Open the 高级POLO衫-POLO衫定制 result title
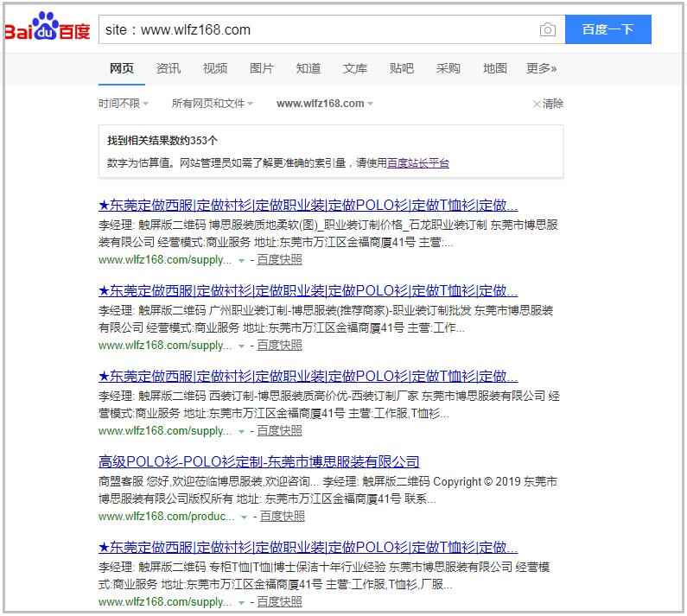This screenshot has width=687, height=616. coord(259,461)
